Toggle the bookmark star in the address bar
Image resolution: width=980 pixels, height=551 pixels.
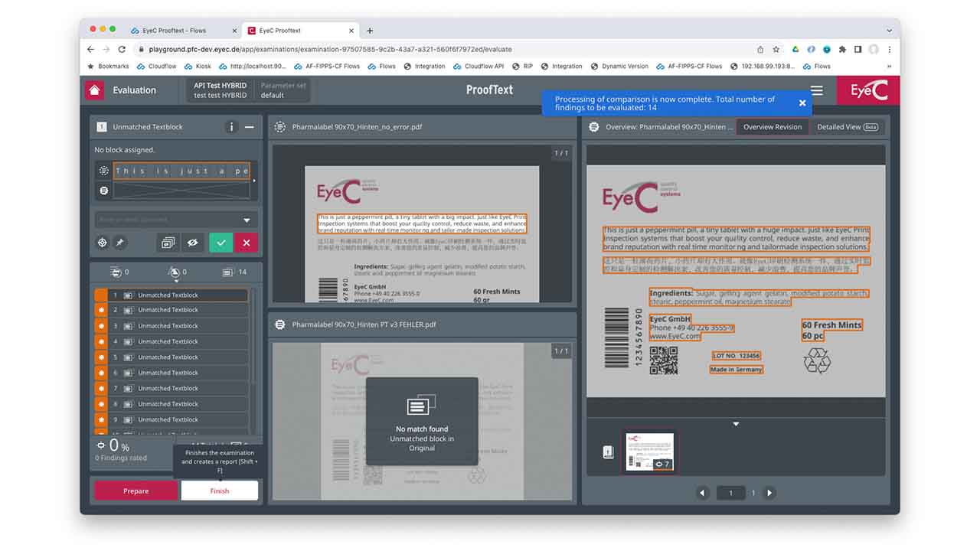776,48
